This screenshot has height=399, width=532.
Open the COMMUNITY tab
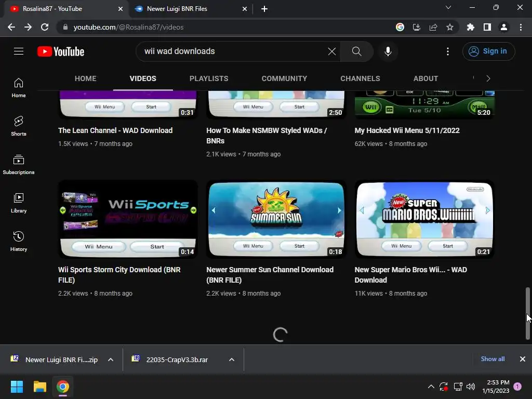(284, 78)
